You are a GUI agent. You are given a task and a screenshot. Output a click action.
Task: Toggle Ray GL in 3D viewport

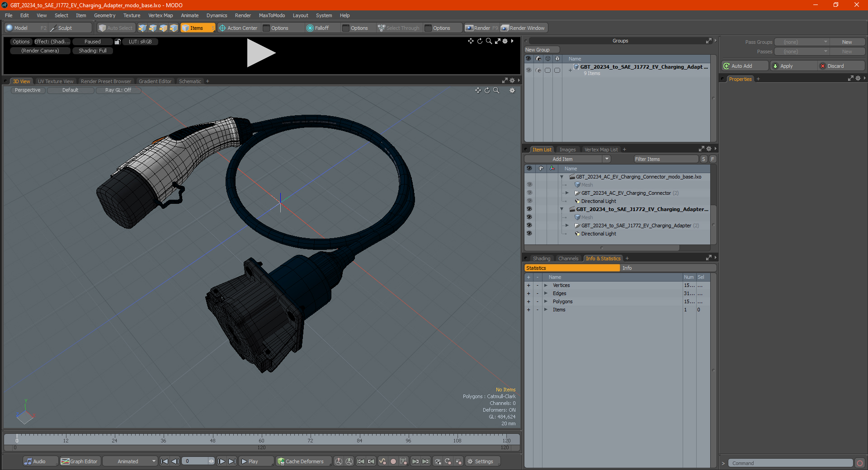pyautogui.click(x=118, y=90)
